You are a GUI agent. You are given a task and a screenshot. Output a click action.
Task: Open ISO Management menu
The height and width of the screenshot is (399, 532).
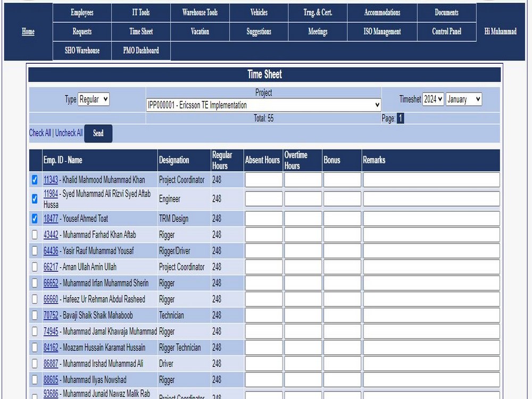pyautogui.click(x=382, y=31)
